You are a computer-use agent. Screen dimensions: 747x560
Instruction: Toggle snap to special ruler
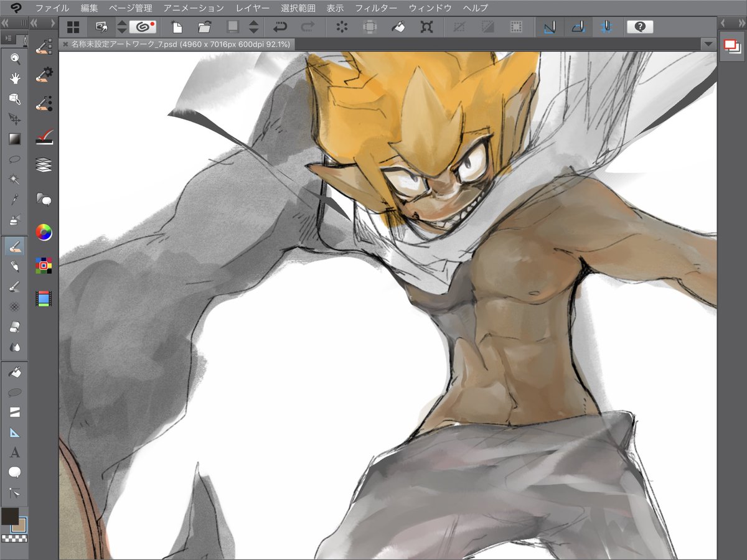click(578, 27)
